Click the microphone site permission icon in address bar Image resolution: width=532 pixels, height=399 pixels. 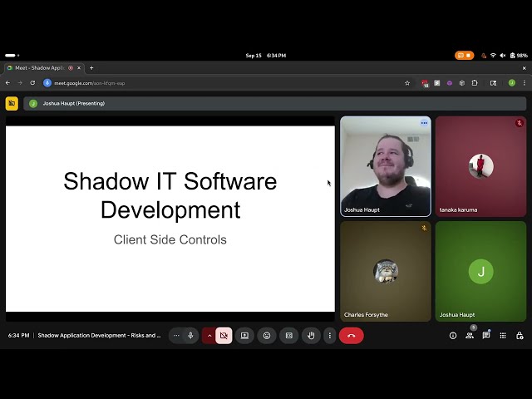click(x=47, y=83)
